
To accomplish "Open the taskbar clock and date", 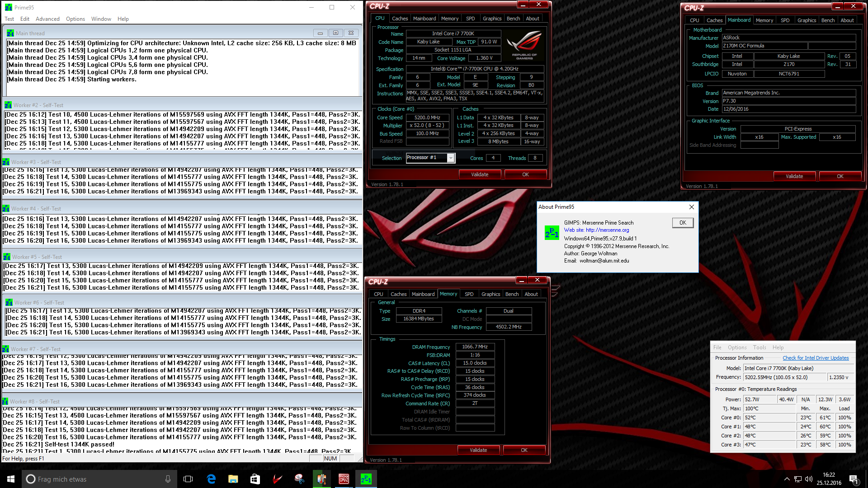I will [829, 479].
